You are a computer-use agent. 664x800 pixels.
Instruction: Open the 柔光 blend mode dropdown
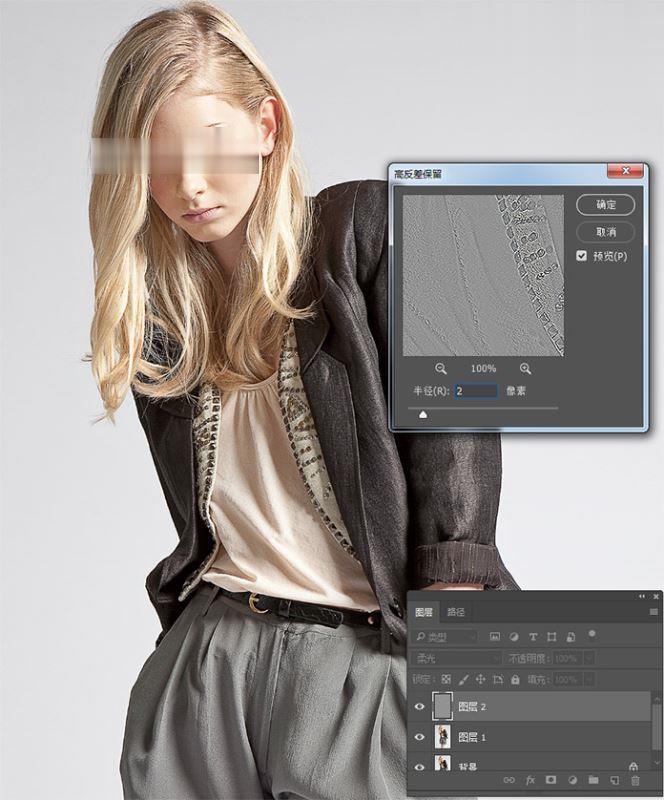(x=456, y=659)
